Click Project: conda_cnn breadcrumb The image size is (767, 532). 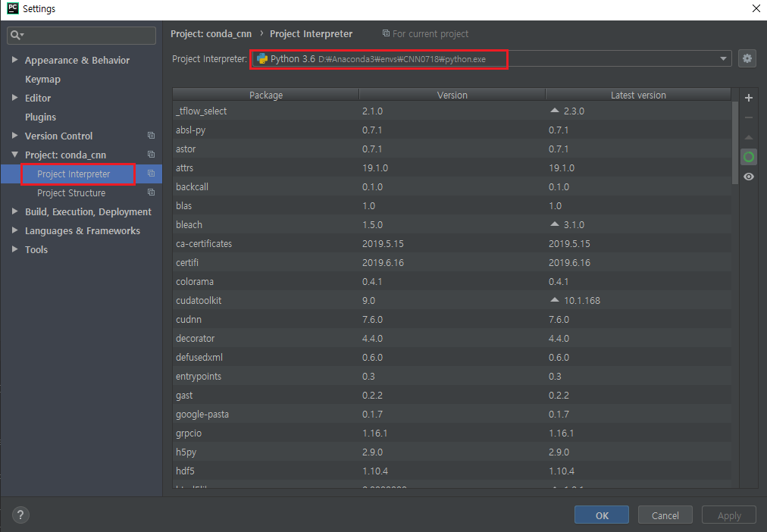pos(211,34)
